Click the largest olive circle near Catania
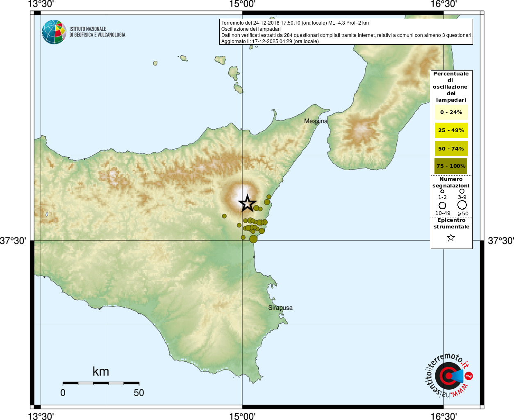This screenshot has width=514, height=420. pyautogui.click(x=253, y=239)
